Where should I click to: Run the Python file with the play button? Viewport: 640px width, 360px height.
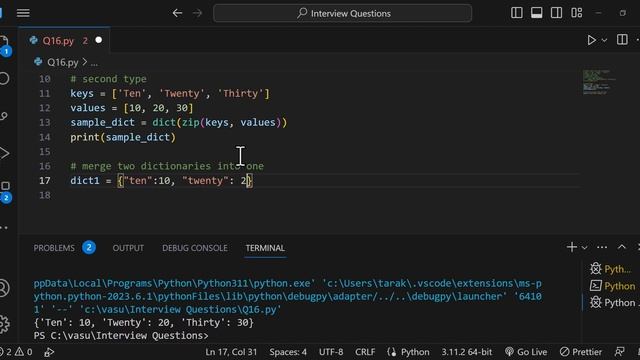pyautogui.click(x=591, y=40)
